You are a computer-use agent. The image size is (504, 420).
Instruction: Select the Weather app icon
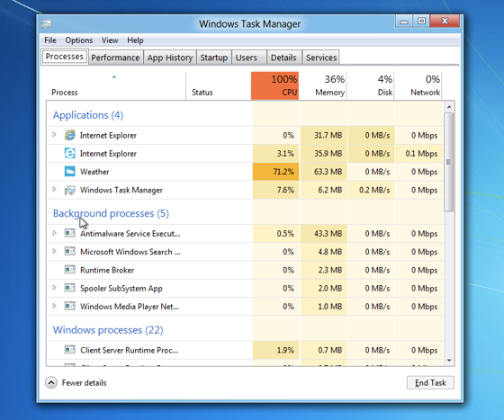point(70,172)
